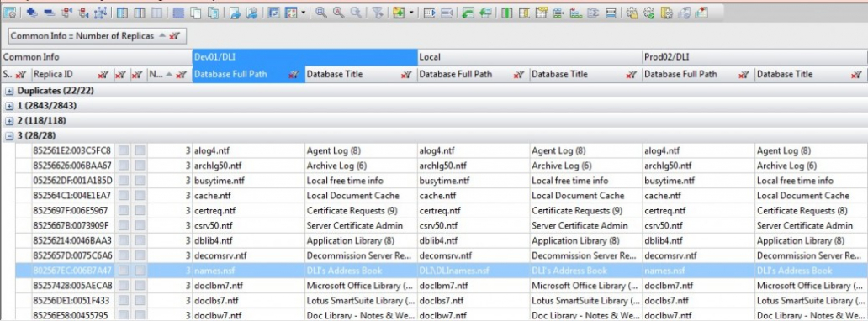Image resolution: width=868 pixels, height=321 pixels.
Task: Select the Common Info column group header
Action: coord(96,57)
